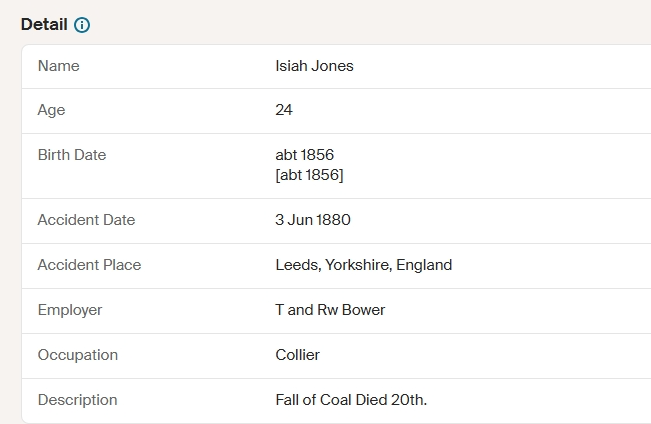Click the abt 1856 birth date
651x424 pixels.
coord(305,155)
